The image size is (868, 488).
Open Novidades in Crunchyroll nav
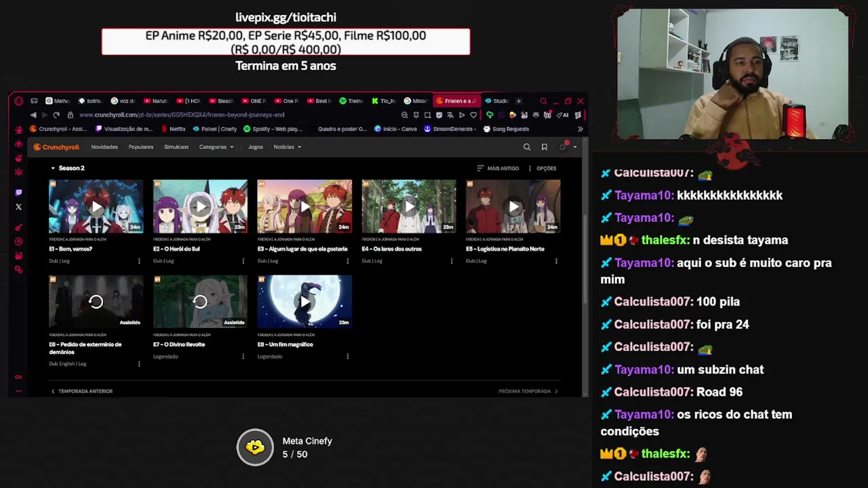(104, 147)
